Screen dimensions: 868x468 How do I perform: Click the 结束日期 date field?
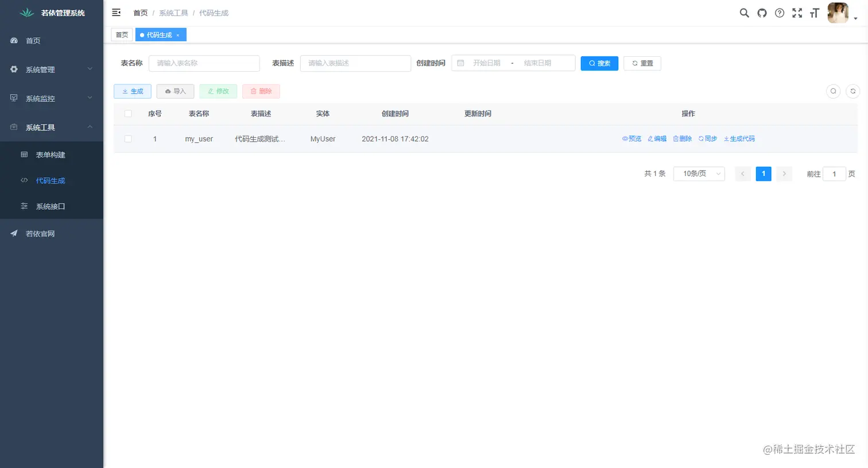tap(537, 63)
